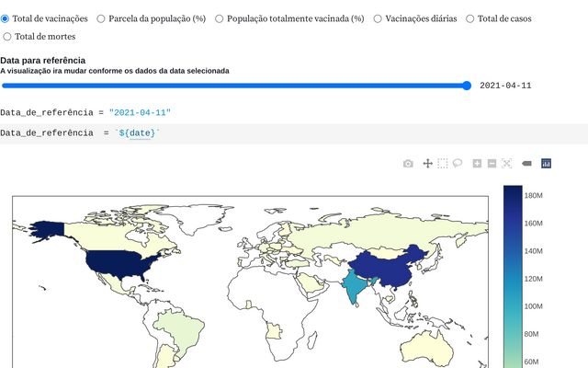Select Parcela da população (%) option
588x368 pixels.
click(102, 18)
